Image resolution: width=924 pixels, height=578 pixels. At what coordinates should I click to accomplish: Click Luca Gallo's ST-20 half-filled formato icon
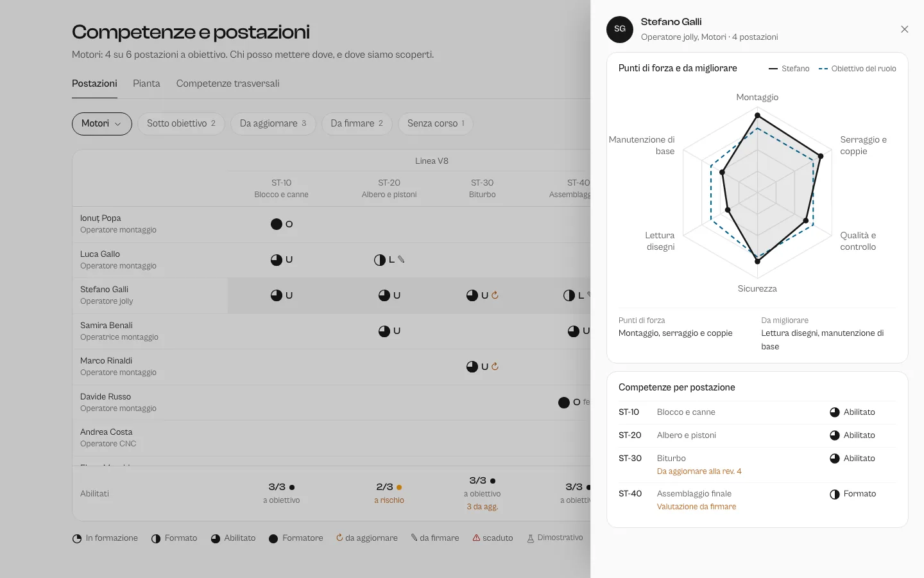pyautogui.click(x=380, y=260)
